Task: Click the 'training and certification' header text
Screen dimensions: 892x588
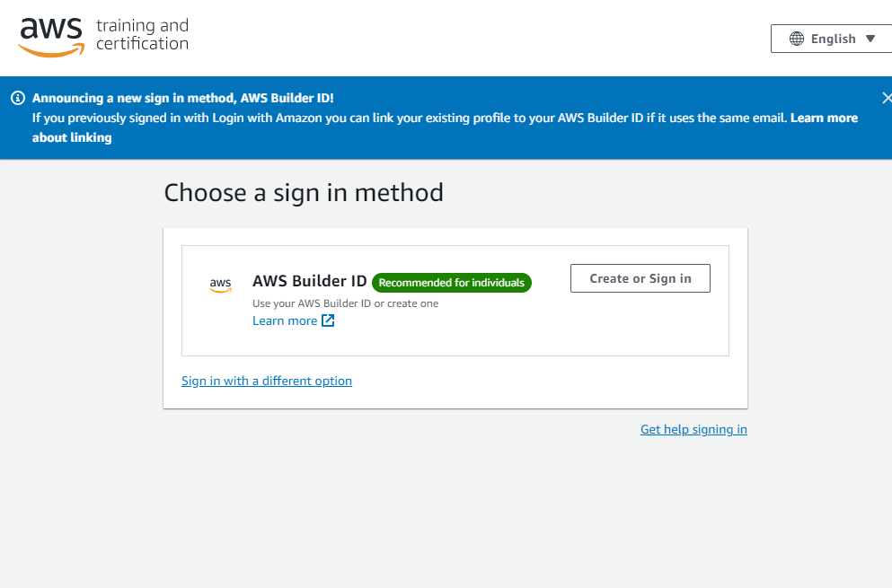Action: pos(142,34)
